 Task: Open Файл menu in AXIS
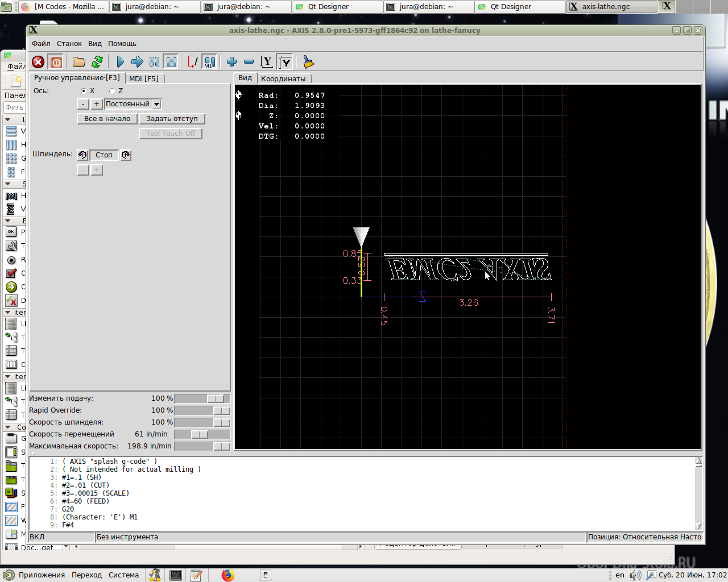[x=41, y=44]
